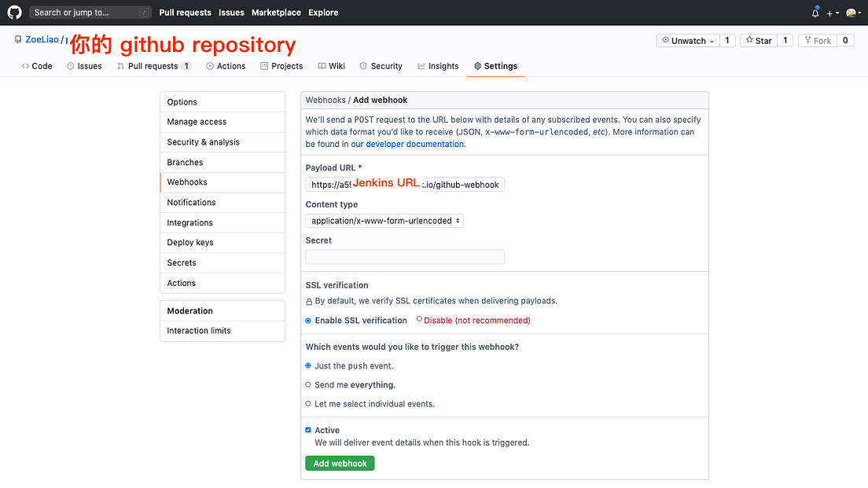Switch to the Code tab
868x488 pixels.
click(x=36, y=66)
